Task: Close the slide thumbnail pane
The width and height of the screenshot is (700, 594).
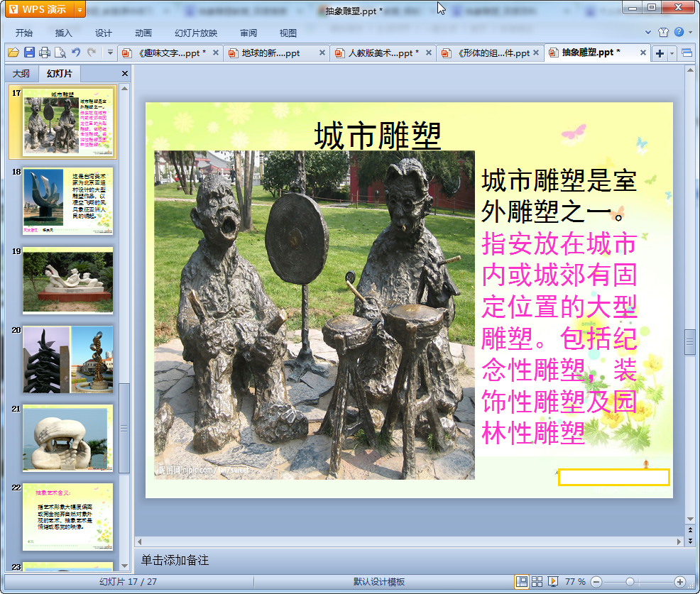Action: (x=125, y=73)
